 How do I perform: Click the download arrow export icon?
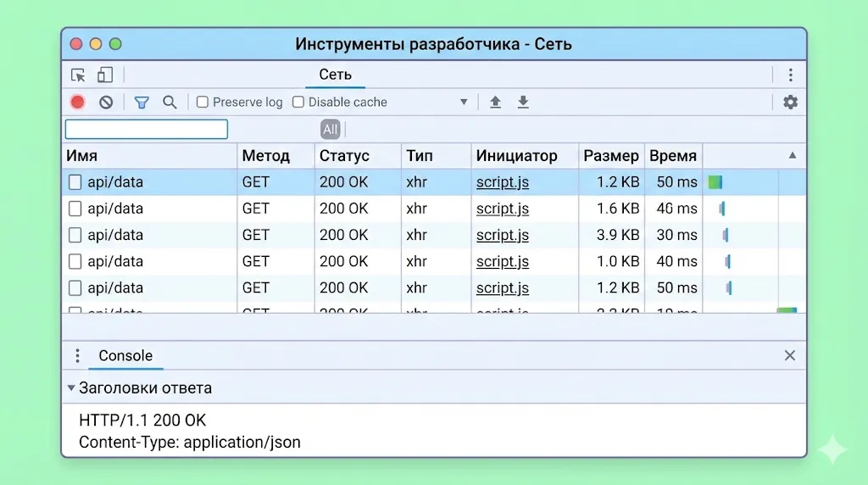[x=523, y=102]
